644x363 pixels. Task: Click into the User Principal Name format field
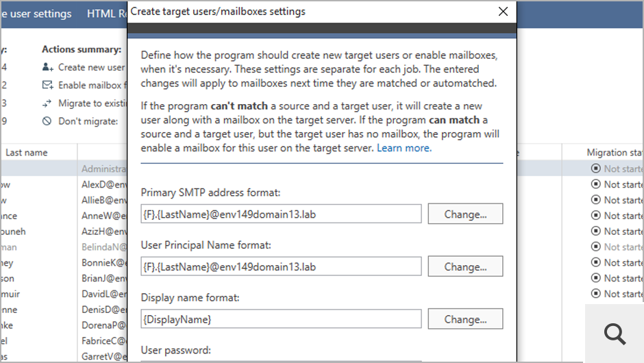pos(281,266)
